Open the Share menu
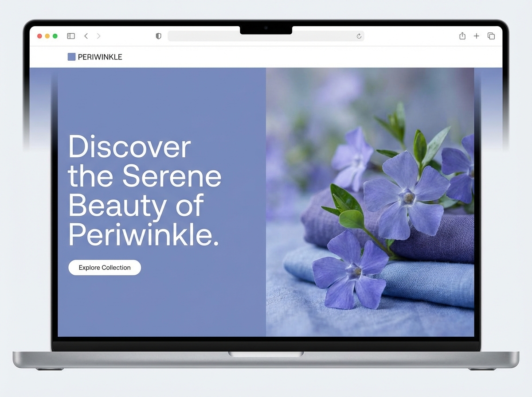 [462, 36]
